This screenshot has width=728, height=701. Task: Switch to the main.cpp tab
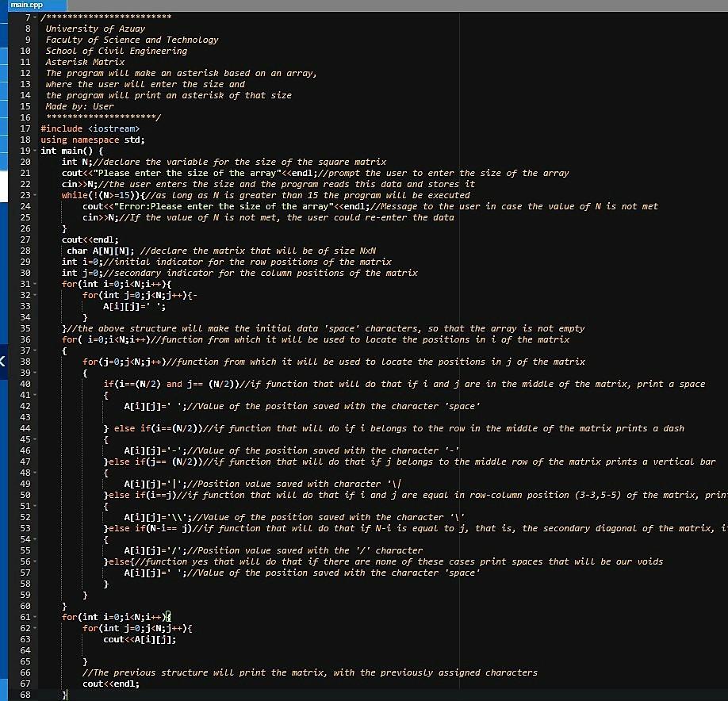point(27,5)
